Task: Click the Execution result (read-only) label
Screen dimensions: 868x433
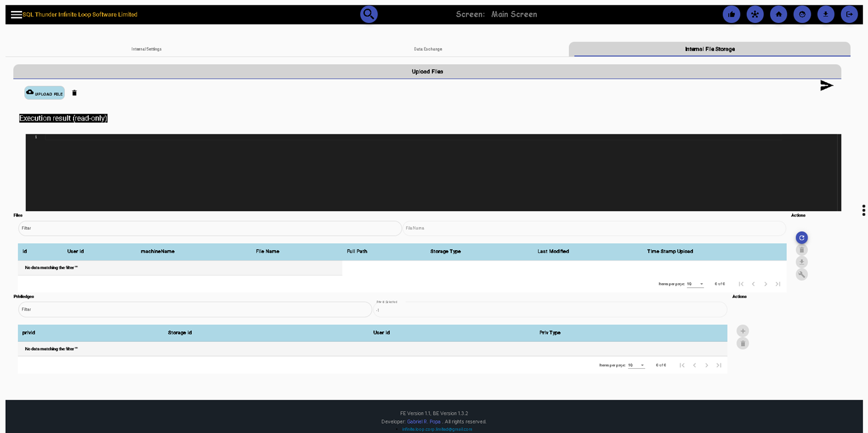Action: [63, 118]
